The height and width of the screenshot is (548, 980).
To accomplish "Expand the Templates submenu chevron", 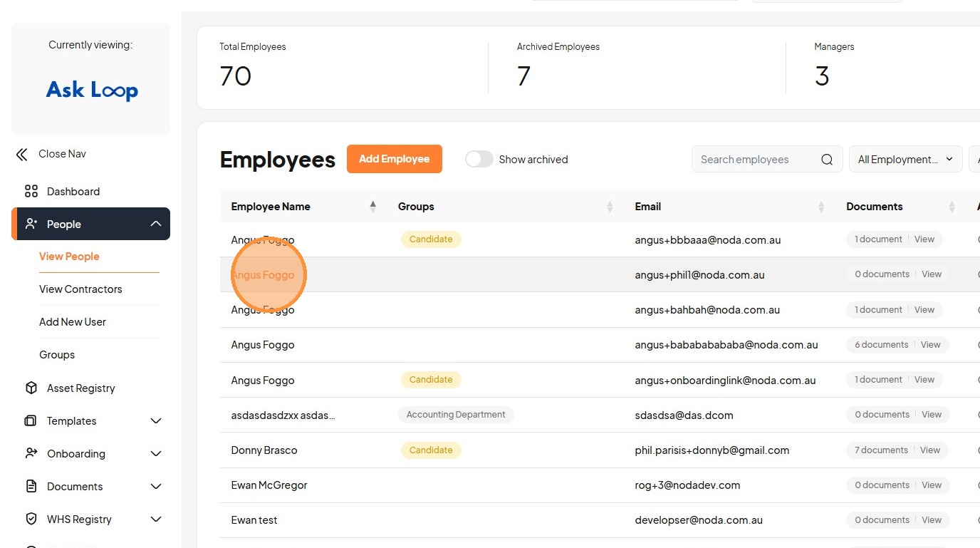I will tap(156, 420).
